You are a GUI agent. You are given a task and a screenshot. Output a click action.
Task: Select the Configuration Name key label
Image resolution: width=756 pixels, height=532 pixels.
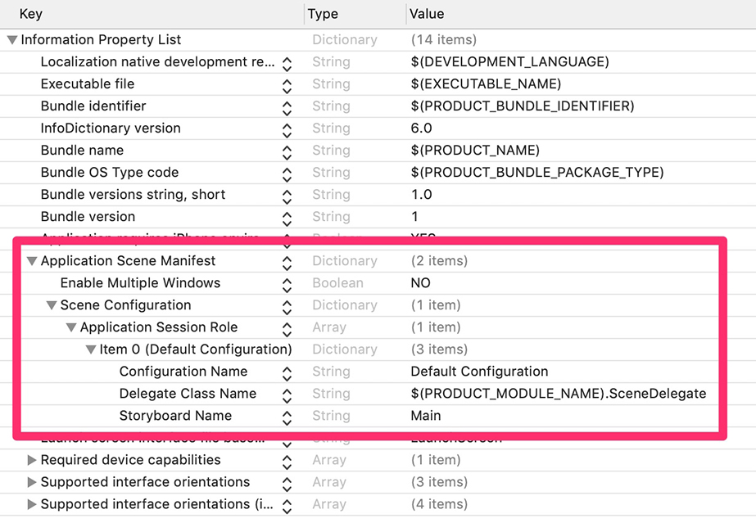coord(183,372)
